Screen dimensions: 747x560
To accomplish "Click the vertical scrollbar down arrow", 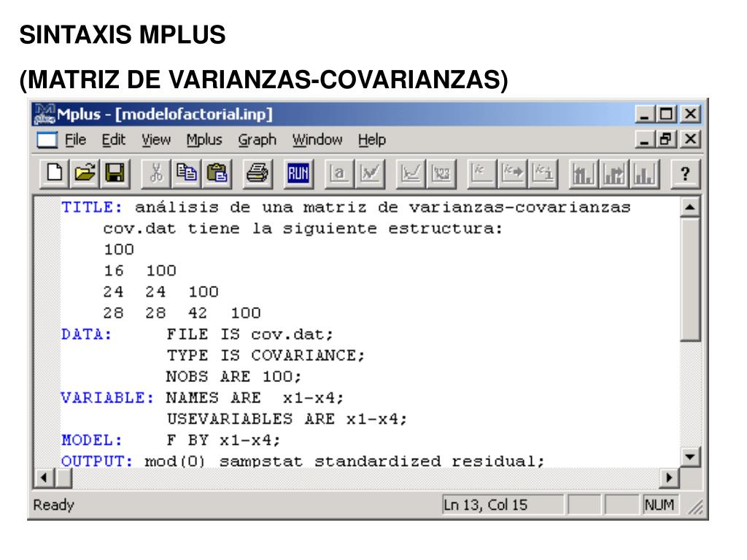I will pyautogui.click(x=690, y=457).
